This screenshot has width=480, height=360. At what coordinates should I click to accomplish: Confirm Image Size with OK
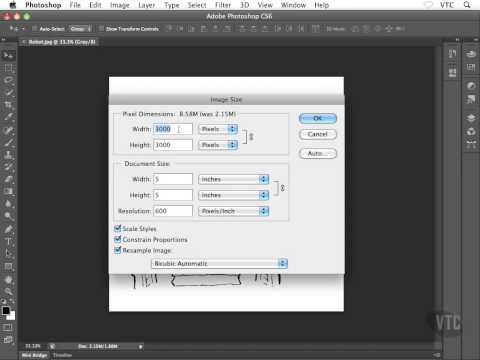[318, 118]
